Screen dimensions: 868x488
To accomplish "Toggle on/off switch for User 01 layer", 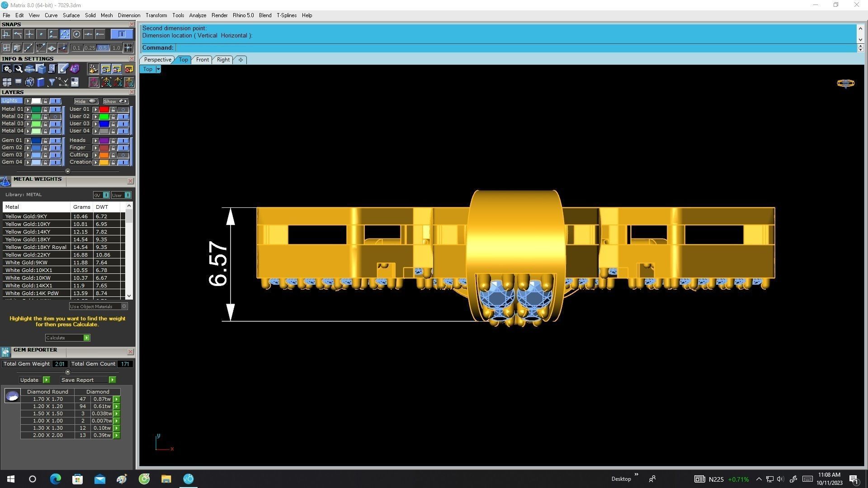I will 123,109.
